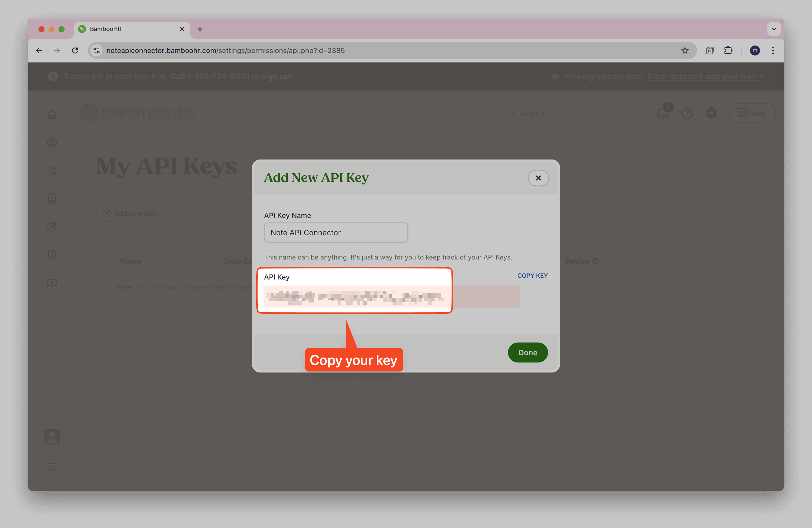Open the settings gear icon
The width and height of the screenshot is (812, 528).
[x=711, y=113]
